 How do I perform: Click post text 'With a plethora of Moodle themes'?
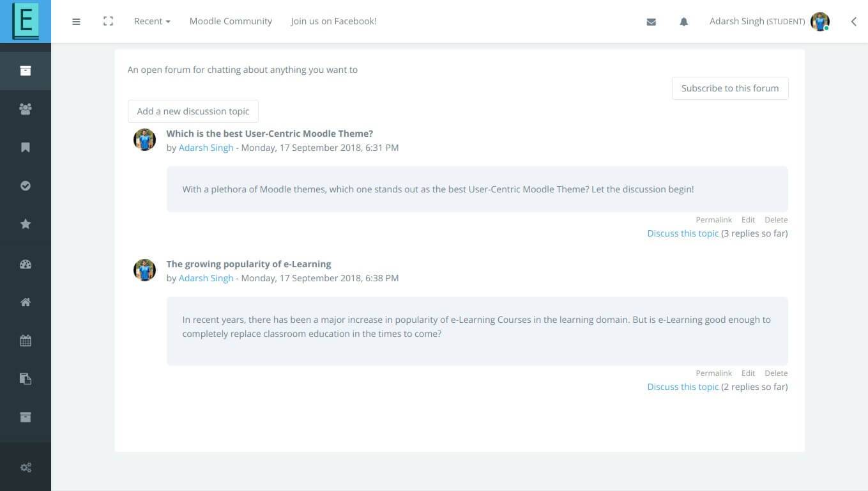pos(438,189)
